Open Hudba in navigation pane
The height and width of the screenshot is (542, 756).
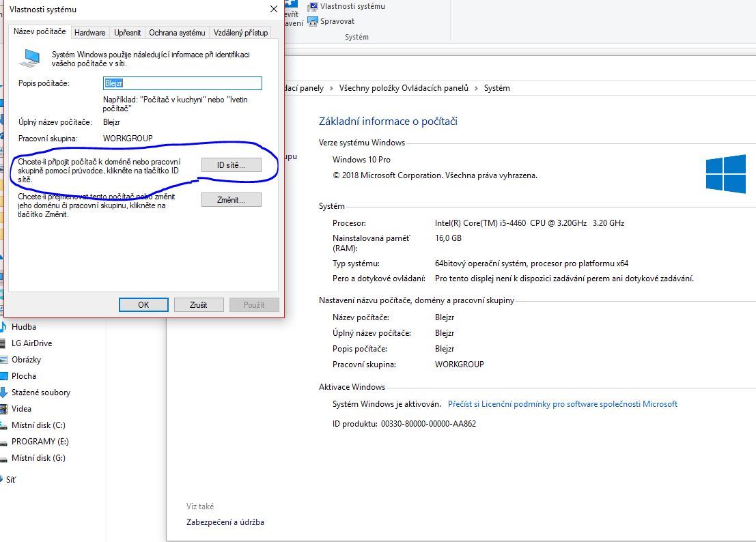click(x=24, y=327)
